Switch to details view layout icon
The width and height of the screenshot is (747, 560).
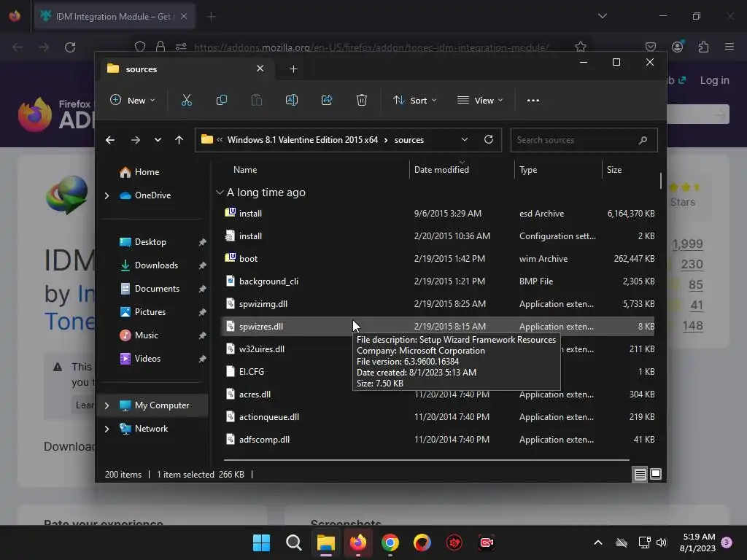tap(640, 474)
